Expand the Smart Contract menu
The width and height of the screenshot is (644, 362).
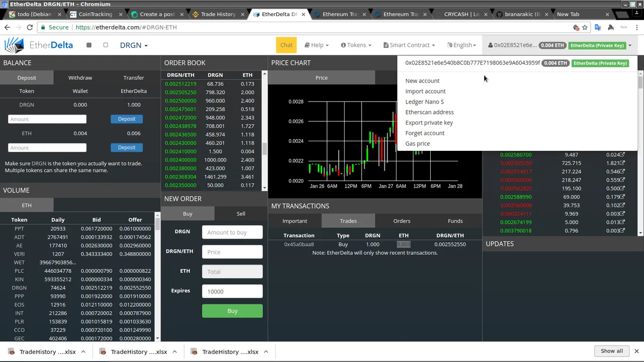click(x=409, y=45)
